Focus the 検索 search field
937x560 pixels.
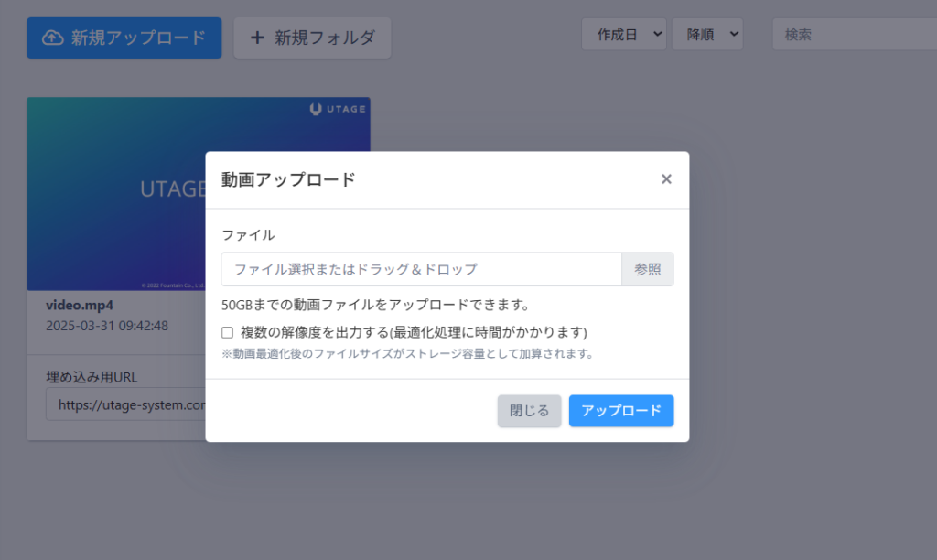851,35
